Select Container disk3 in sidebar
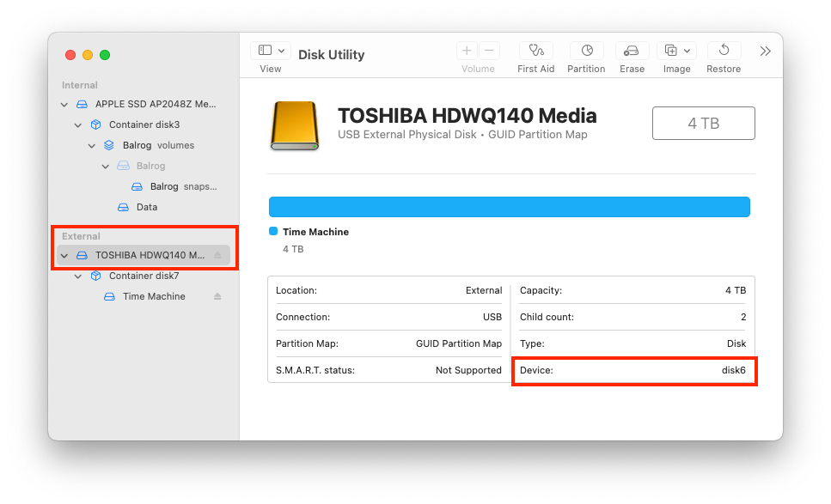 pos(144,124)
